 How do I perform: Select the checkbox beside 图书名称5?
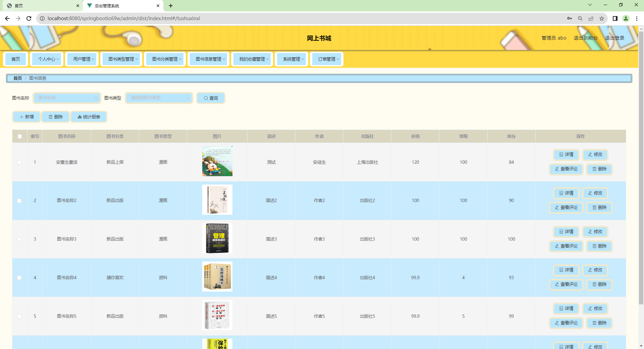click(x=19, y=316)
